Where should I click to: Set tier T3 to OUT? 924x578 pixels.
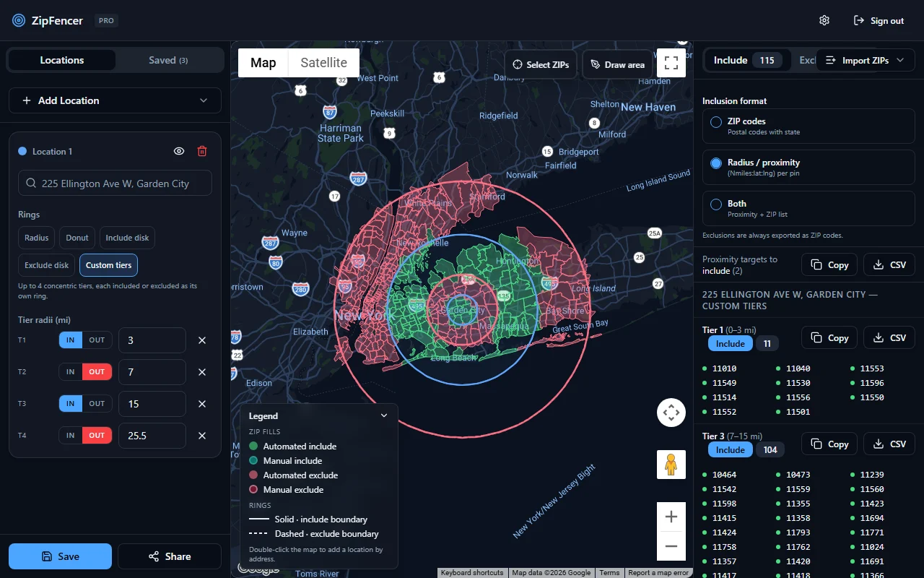pos(97,404)
